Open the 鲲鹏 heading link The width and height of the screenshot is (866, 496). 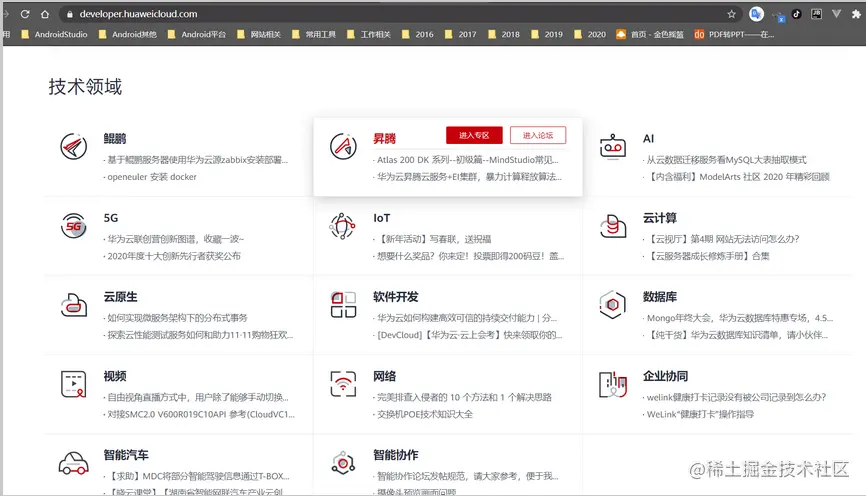(115, 139)
